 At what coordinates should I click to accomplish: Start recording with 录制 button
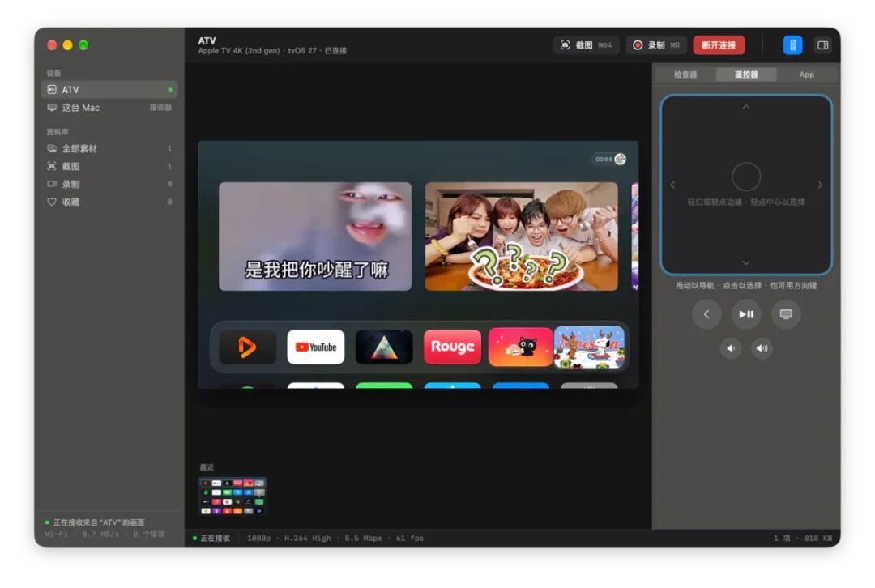pos(655,45)
